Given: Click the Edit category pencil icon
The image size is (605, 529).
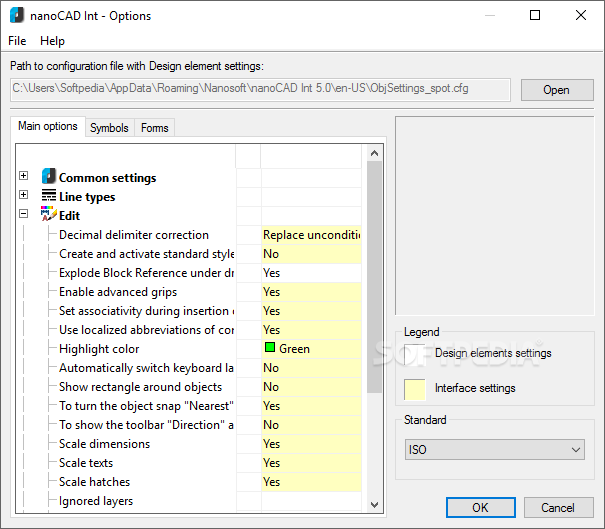Looking at the screenshot, I should click(49, 214).
